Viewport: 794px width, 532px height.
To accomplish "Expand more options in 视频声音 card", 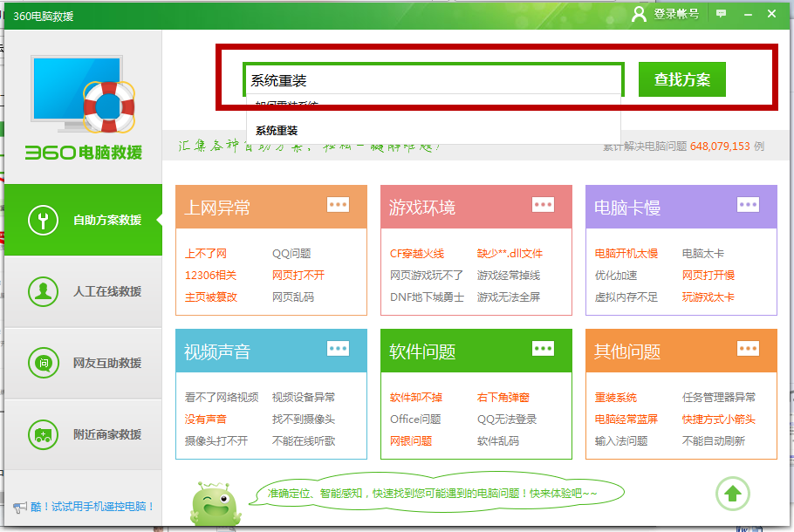I will click(339, 349).
